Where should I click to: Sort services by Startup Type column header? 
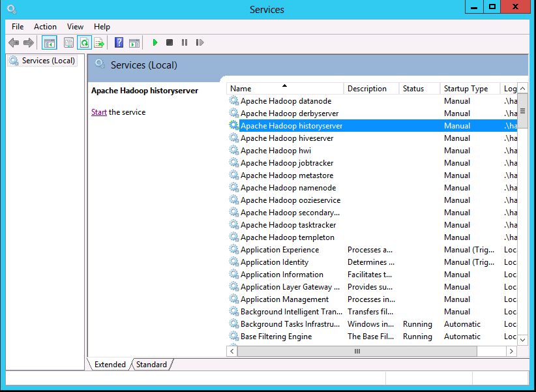pyautogui.click(x=466, y=89)
